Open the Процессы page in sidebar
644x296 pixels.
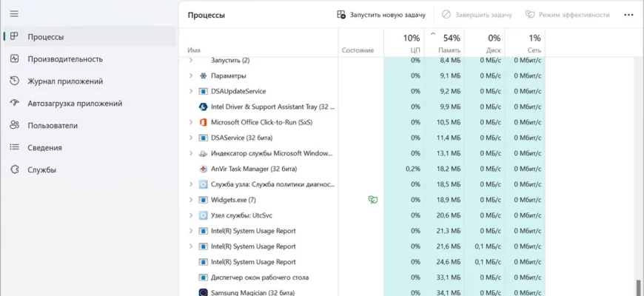(x=90, y=36)
